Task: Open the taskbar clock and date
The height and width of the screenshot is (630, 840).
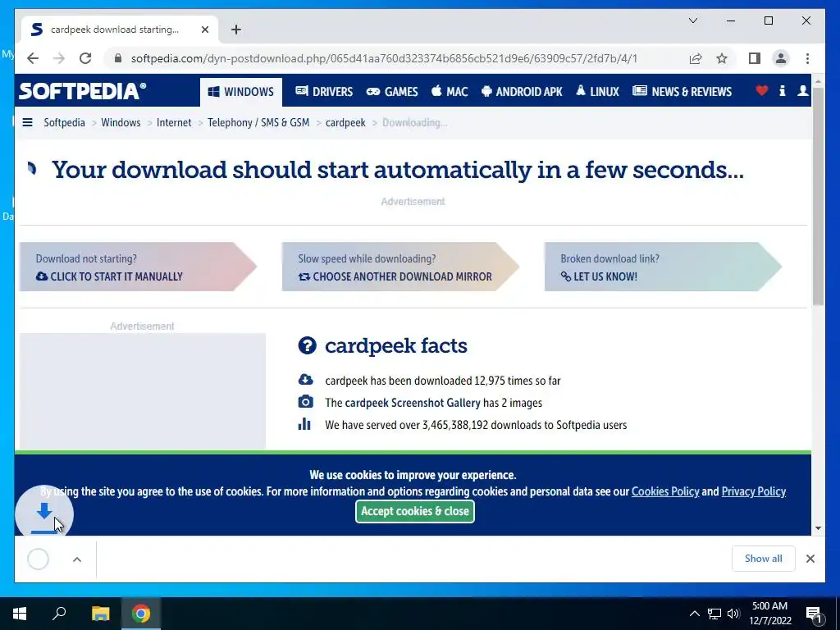Action: click(x=769, y=614)
